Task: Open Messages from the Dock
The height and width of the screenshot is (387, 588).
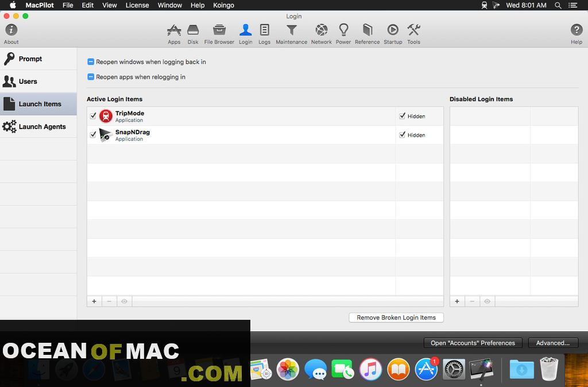Action: click(x=315, y=369)
